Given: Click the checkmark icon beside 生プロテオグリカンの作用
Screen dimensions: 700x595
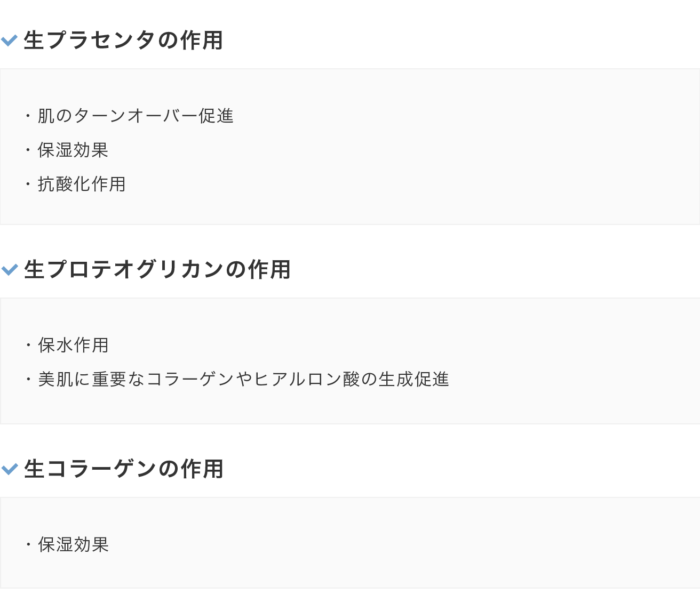Looking at the screenshot, I should pos(10,270).
